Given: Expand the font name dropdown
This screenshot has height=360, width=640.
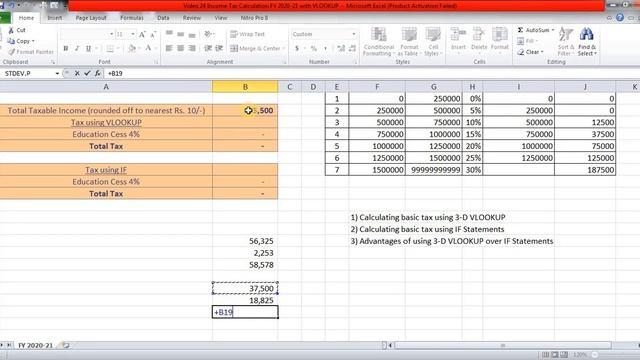Looking at the screenshot, I should pyautogui.click(x=111, y=34).
